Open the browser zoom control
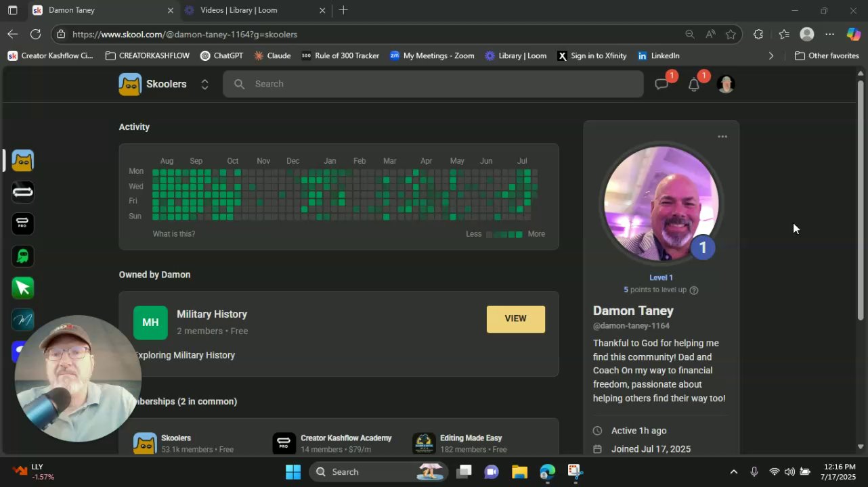This screenshot has height=487, width=868. click(x=689, y=34)
